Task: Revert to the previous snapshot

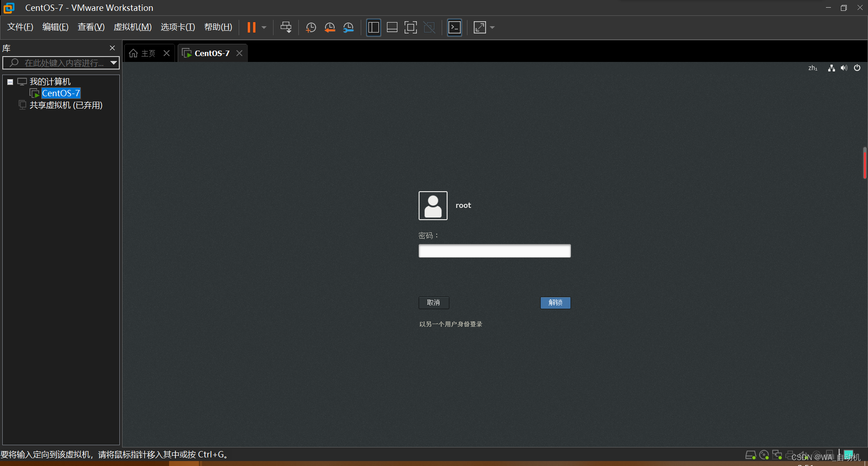Action: [330, 28]
